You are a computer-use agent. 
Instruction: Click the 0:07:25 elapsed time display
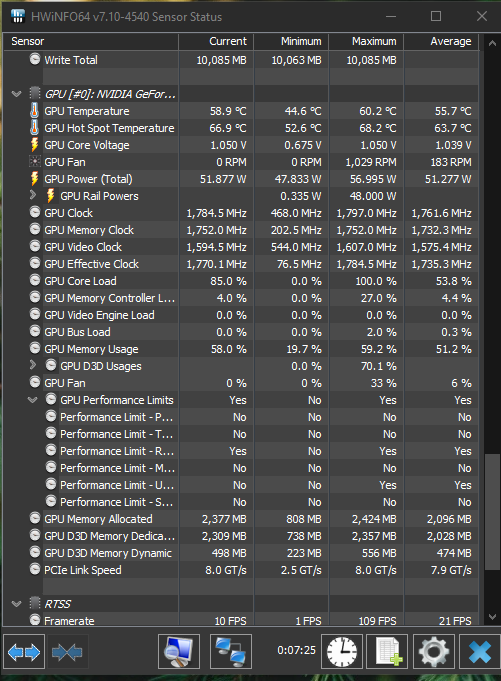[297, 650]
